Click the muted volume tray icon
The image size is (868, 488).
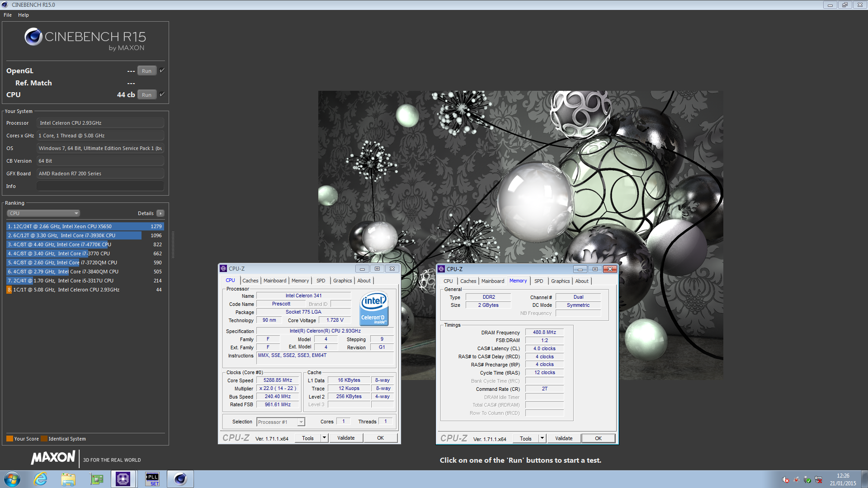(x=786, y=480)
